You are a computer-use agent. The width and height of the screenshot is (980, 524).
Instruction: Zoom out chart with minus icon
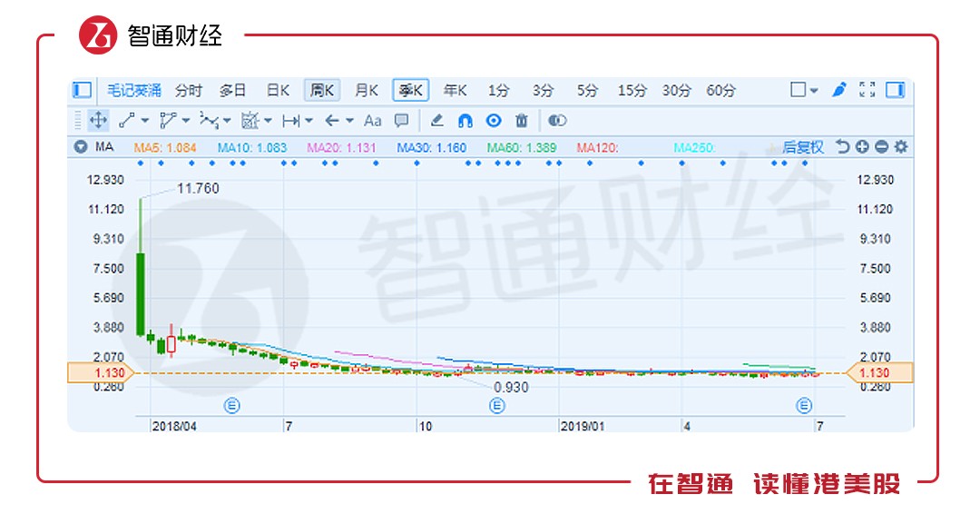pyautogui.click(x=881, y=147)
